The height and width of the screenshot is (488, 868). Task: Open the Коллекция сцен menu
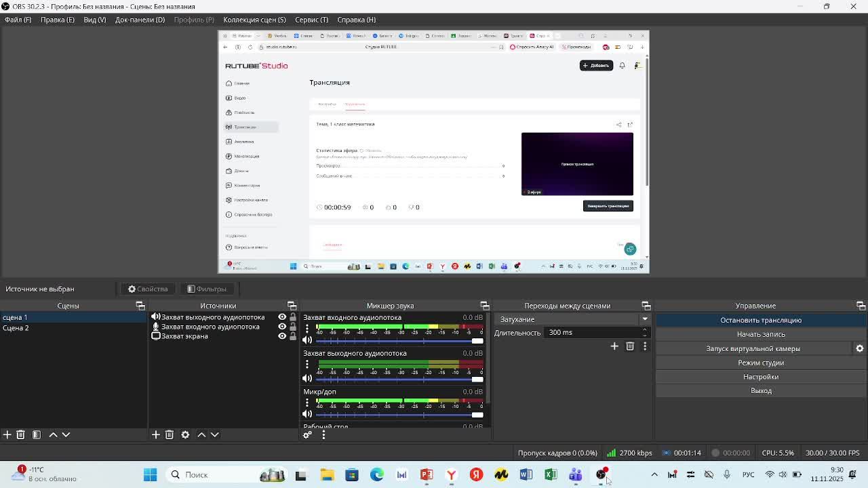pos(254,20)
